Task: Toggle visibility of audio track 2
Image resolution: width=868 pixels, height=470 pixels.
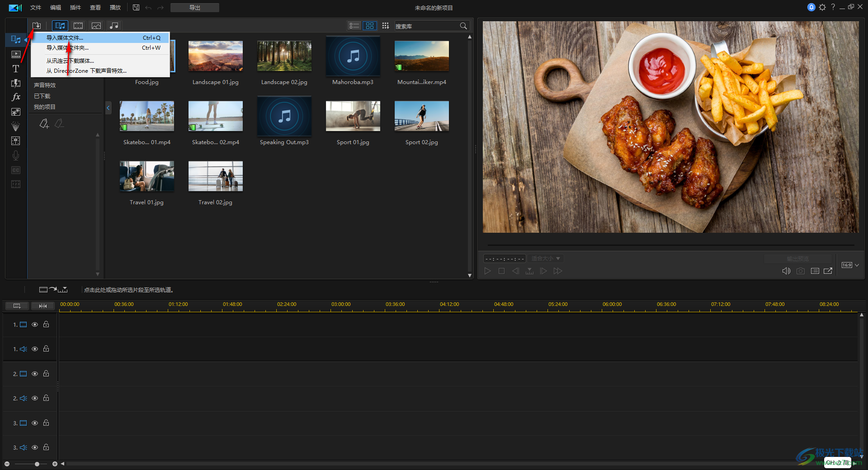Action: (35, 398)
